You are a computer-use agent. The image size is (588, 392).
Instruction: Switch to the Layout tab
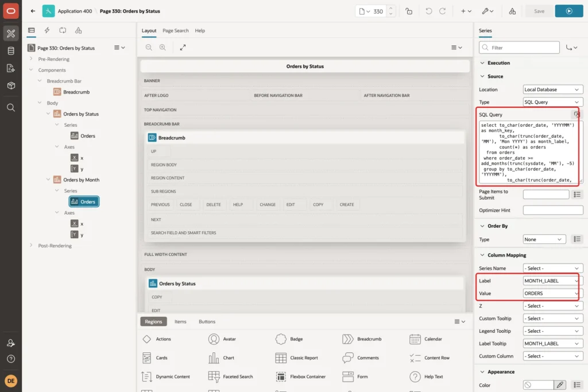(149, 31)
